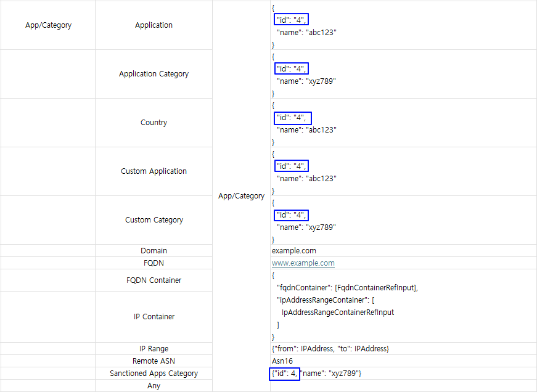Click the Domain row label

tap(154, 251)
